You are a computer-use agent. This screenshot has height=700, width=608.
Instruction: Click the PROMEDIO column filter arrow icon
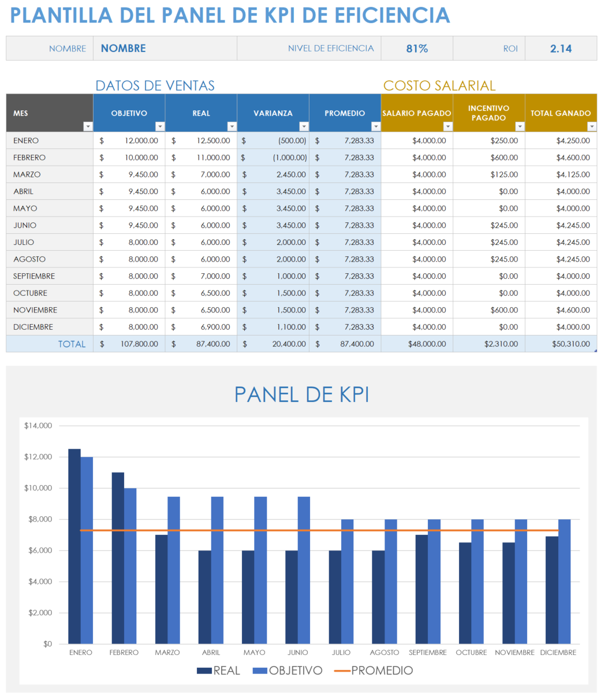tap(376, 126)
